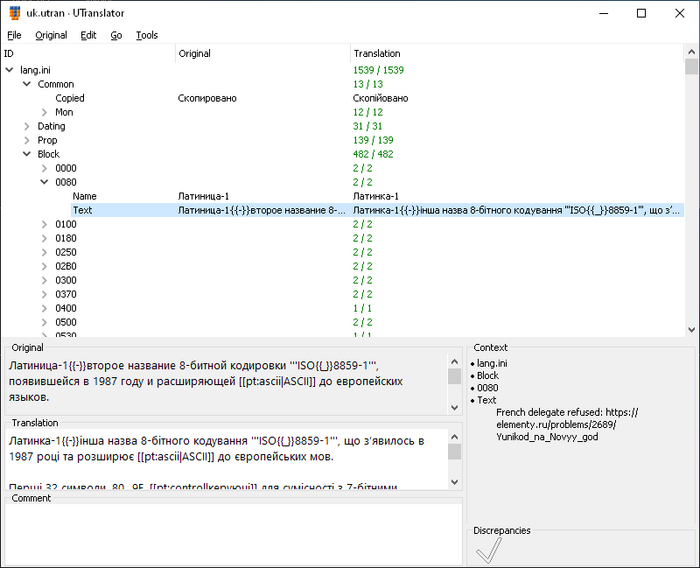Collapse the lang.ini root node

pyautogui.click(x=10, y=70)
